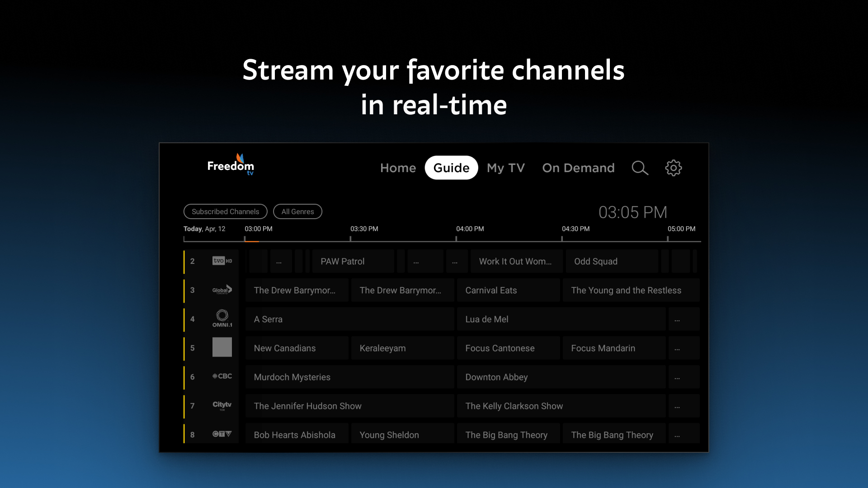Toggle the Subscribed Channels filter
This screenshot has width=868, height=488.
pyautogui.click(x=225, y=211)
